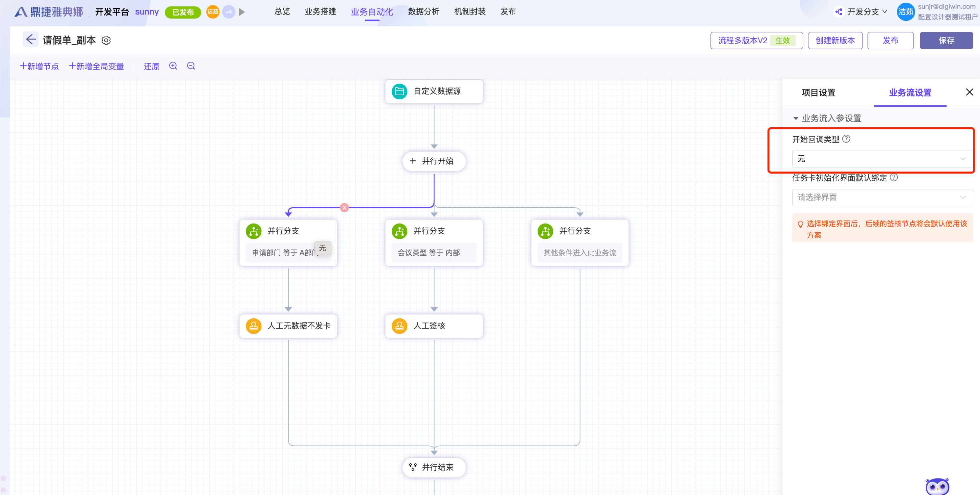Image resolution: width=980 pixels, height=495 pixels.
Task: Go to the 机制封装 menu
Action: pyautogui.click(x=469, y=12)
